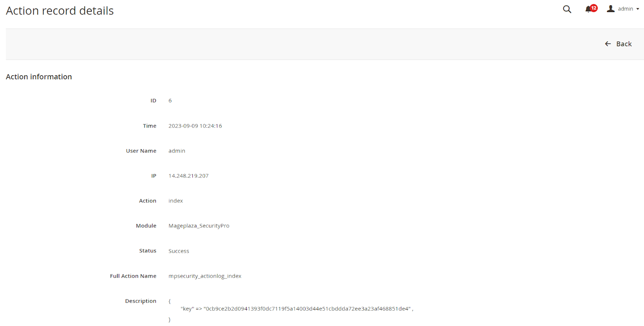Click the Module value Mageplaza_SecurityPro
644x326 pixels.
(x=199, y=226)
